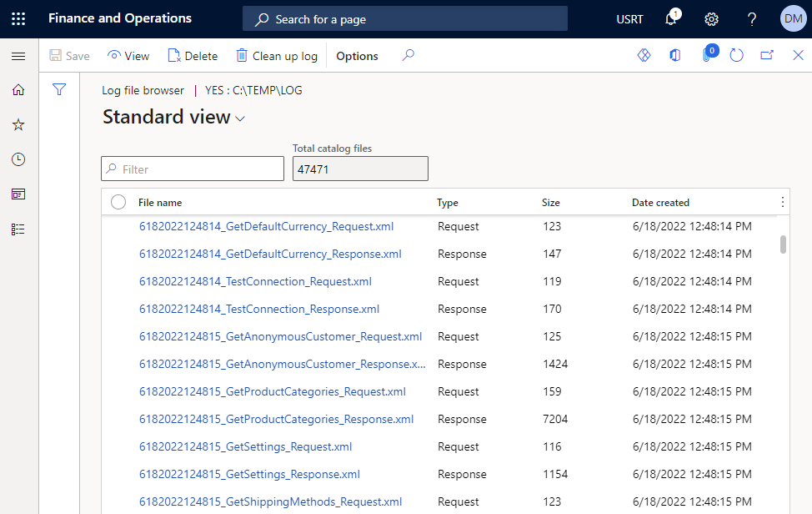Open attachments paperclip icon
The height and width of the screenshot is (514, 812).
point(706,56)
